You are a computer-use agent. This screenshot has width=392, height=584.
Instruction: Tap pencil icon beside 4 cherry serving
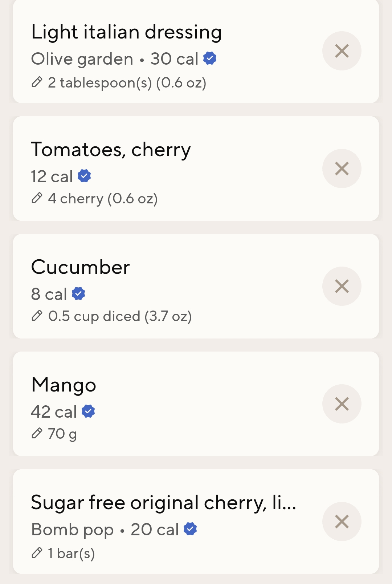pyautogui.click(x=37, y=198)
